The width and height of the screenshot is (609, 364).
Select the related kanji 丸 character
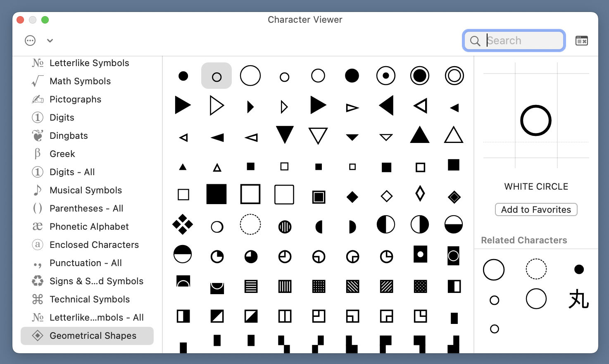click(x=578, y=299)
